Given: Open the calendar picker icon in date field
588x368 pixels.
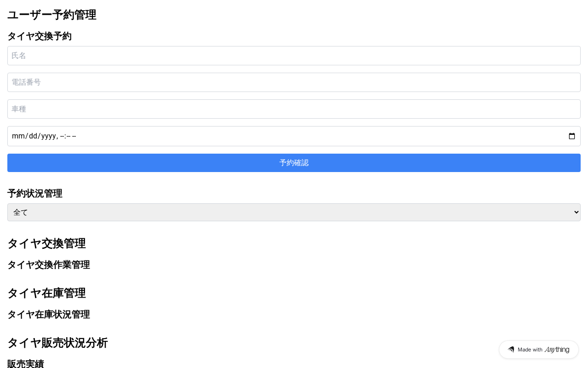Looking at the screenshot, I should pyautogui.click(x=572, y=136).
